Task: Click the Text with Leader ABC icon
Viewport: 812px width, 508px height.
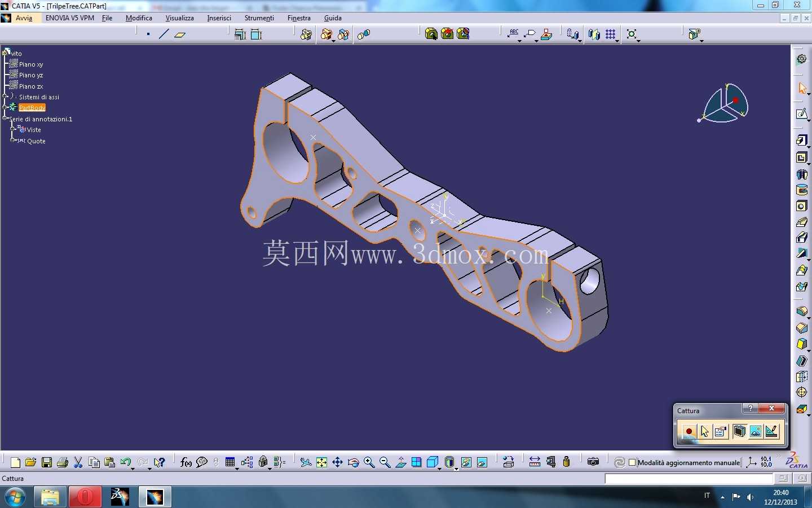Action: (513, 34)
